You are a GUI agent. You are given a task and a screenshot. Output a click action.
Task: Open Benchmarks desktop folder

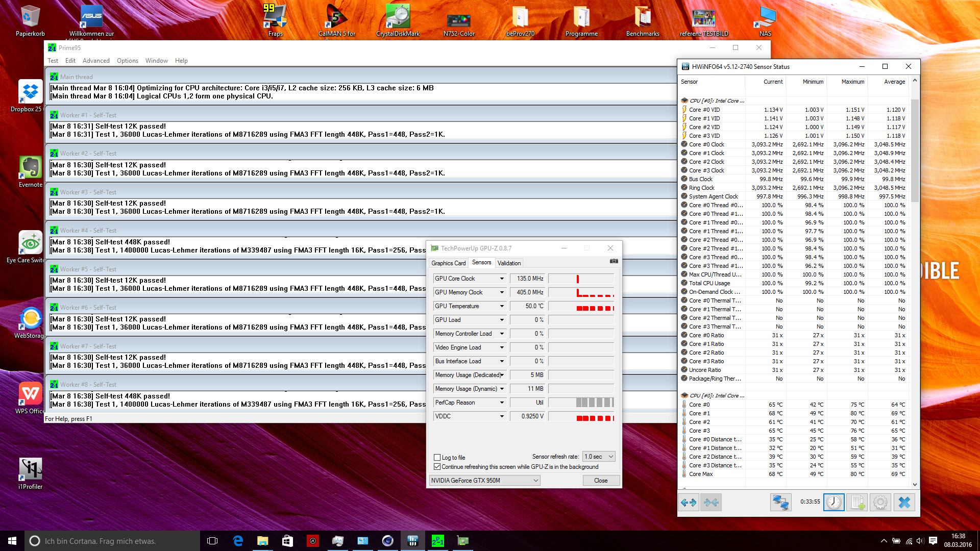pos(643,20)
